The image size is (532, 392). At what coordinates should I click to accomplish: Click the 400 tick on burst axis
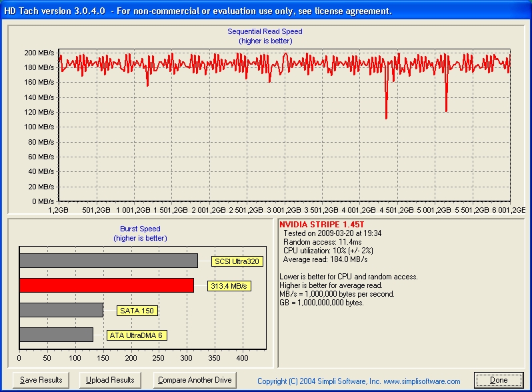click(x=242, y=358)
